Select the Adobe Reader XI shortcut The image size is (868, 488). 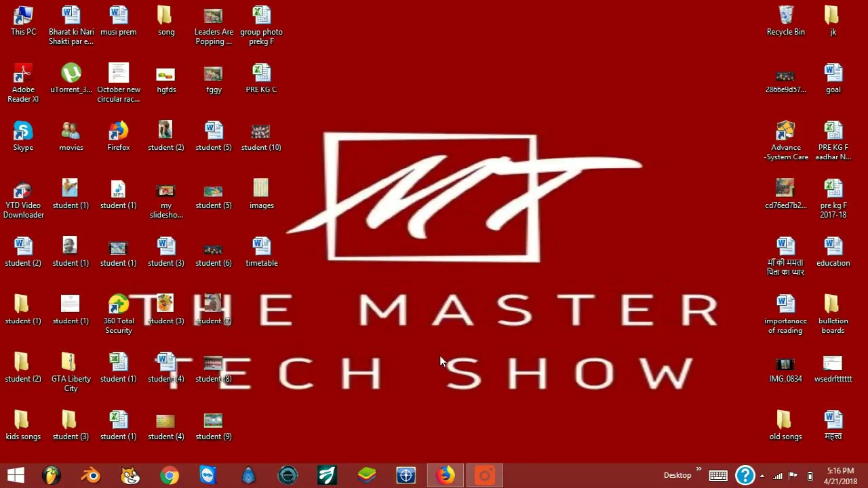23,83
